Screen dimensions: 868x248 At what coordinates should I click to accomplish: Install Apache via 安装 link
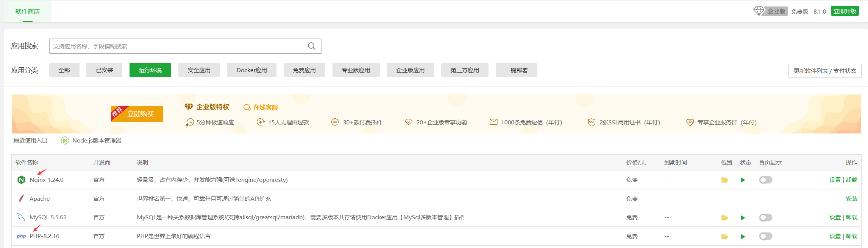(x=851, y=199)
